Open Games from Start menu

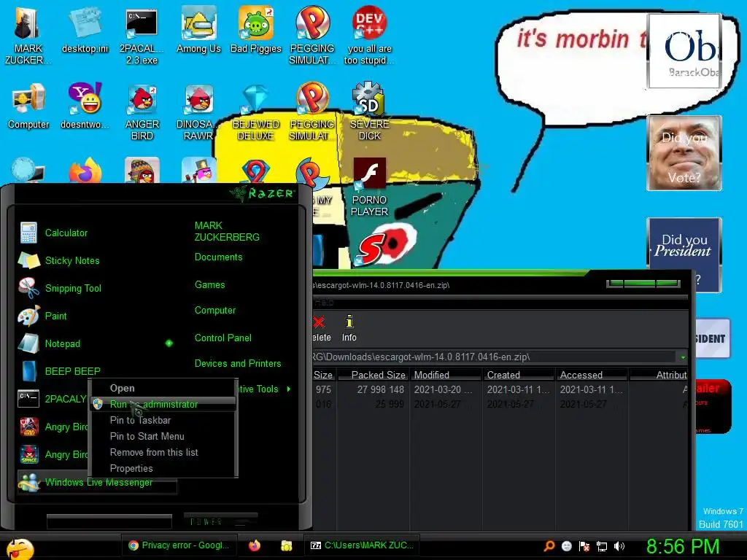[x=209, y=285]
